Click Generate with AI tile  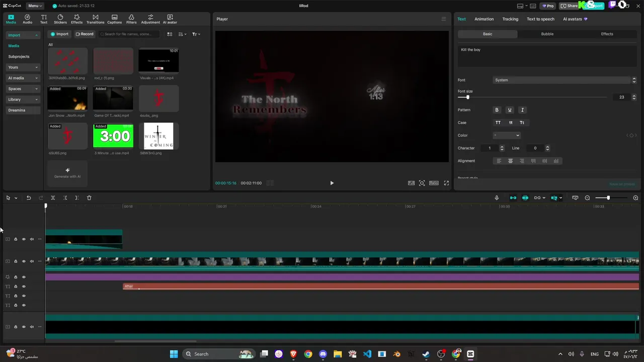67,173
